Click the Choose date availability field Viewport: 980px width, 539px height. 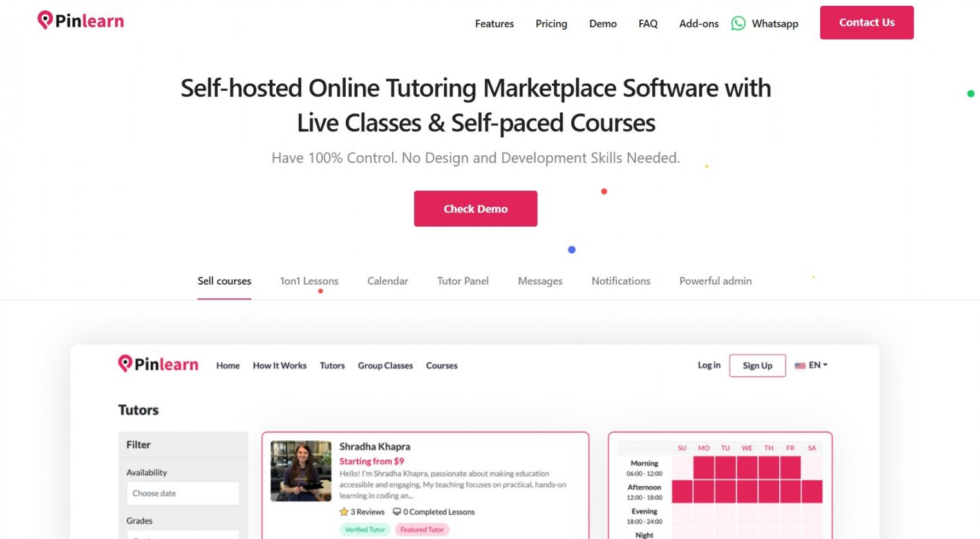(x=183, y=493)
